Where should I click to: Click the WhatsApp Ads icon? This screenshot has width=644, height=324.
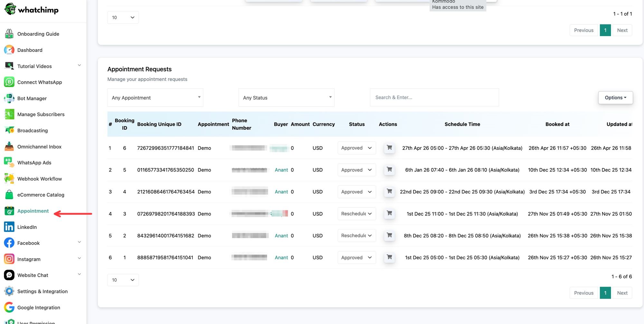[x=9, y=162]
